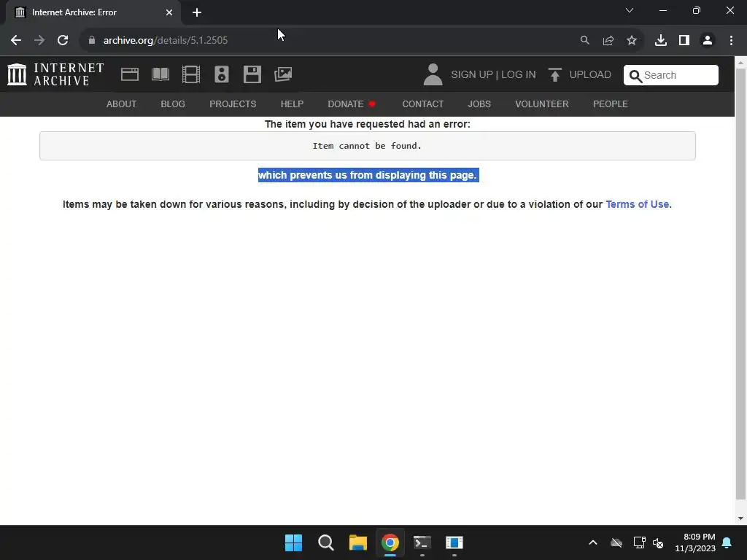Viewport: 747px width, 560px height.
Task: Bookmark this page with the star
Action: point(632,40)
